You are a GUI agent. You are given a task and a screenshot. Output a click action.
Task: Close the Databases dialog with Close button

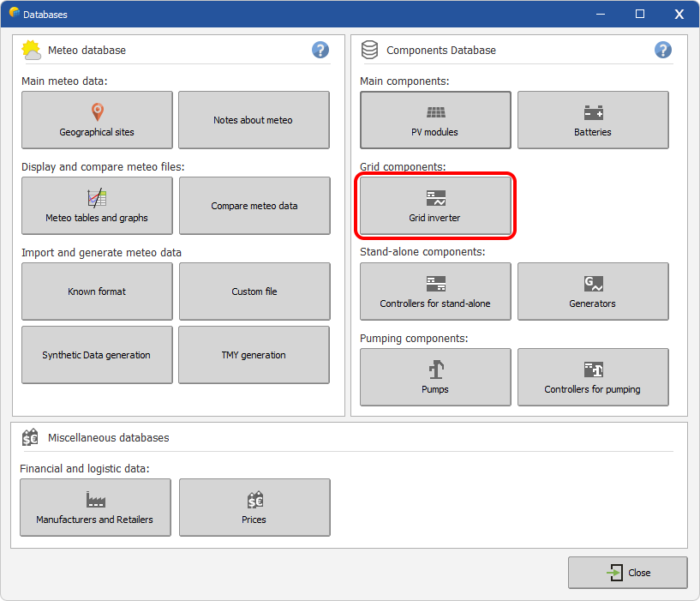628,573
